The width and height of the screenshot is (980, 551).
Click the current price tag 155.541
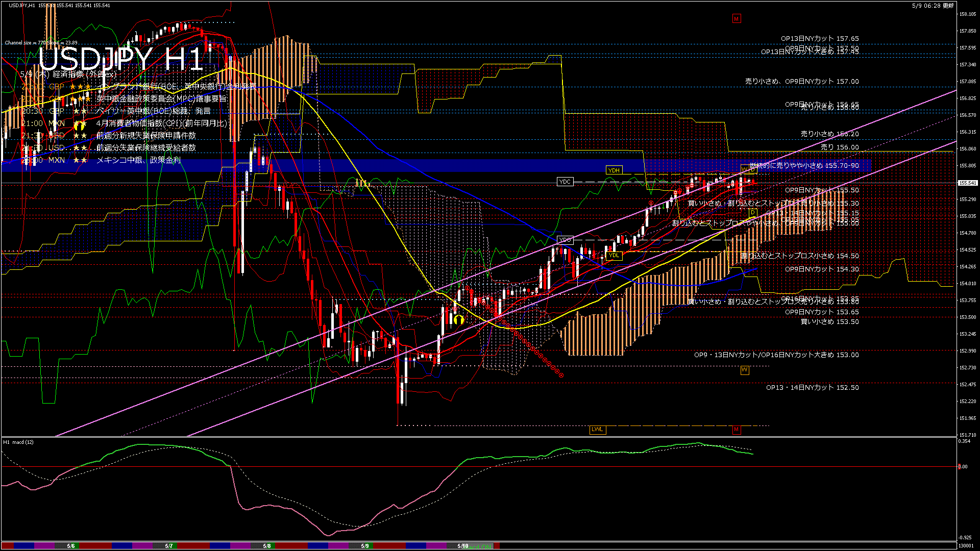(967, 183)
